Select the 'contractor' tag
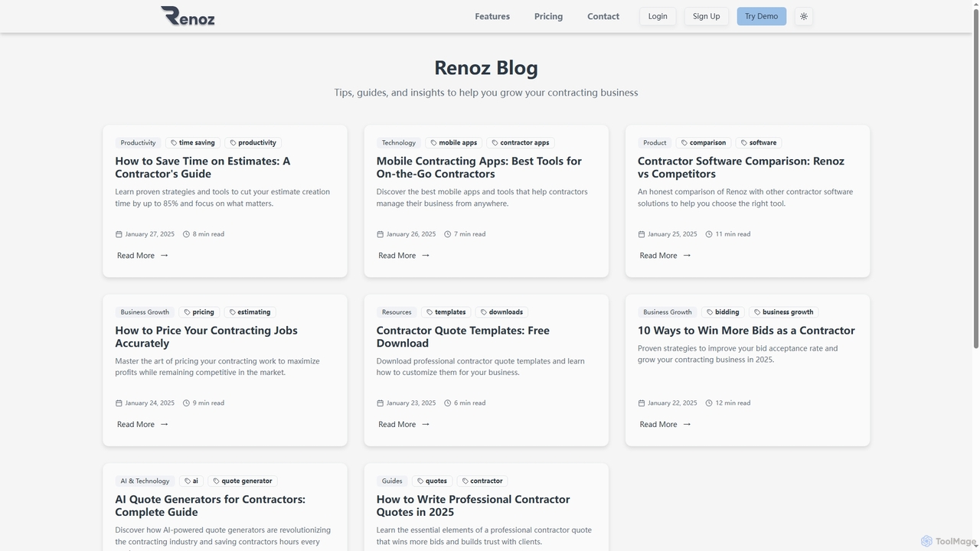This screenshot has height=551, width=980. 482,481
